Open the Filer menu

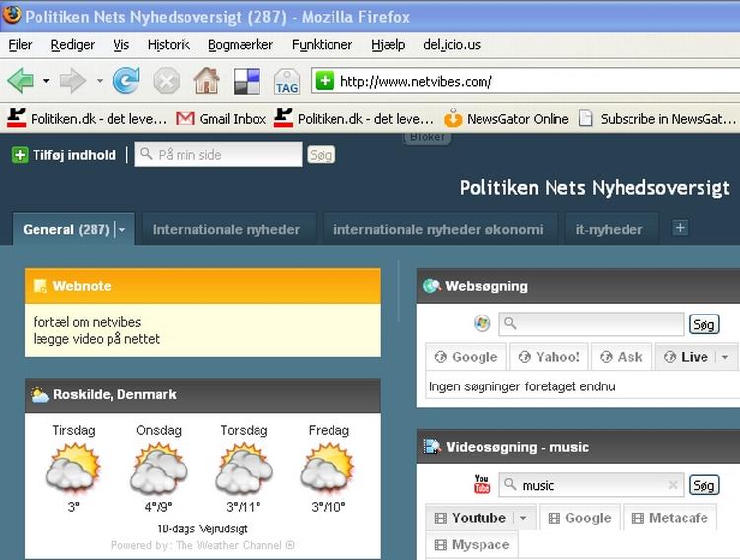[x=20, y=45]
